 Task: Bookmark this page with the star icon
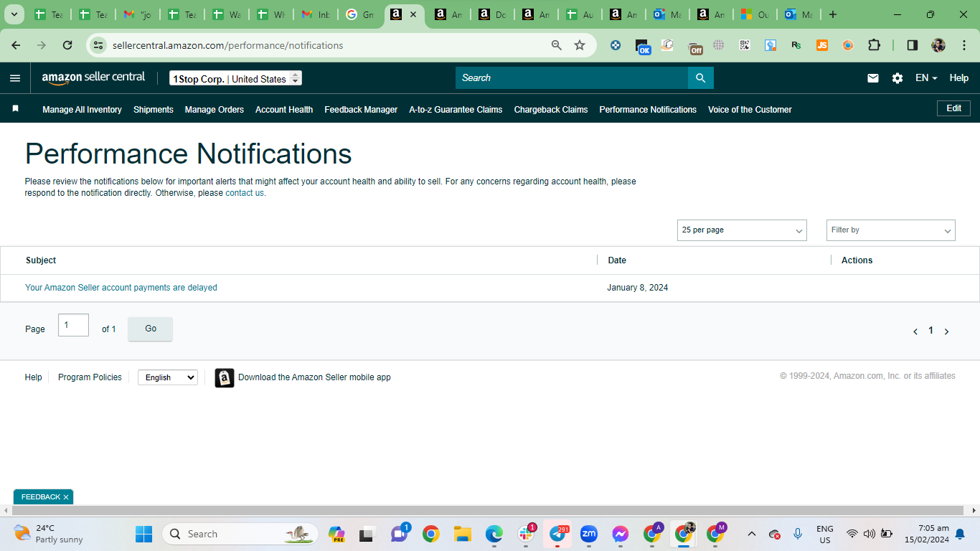(x=580, y=45)
